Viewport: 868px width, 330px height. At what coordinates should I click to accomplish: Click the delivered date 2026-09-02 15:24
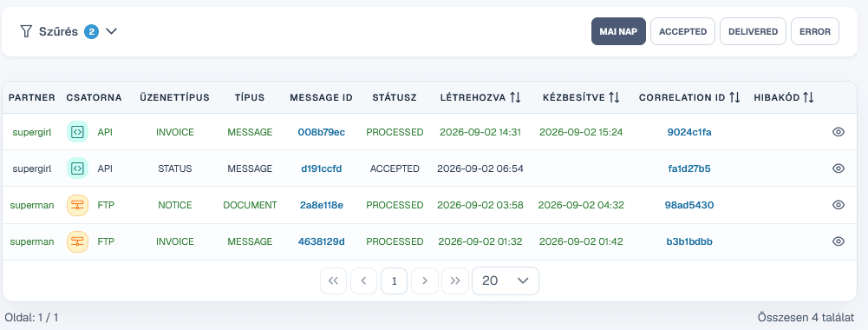pyautogui.click(x=581, y=132)
